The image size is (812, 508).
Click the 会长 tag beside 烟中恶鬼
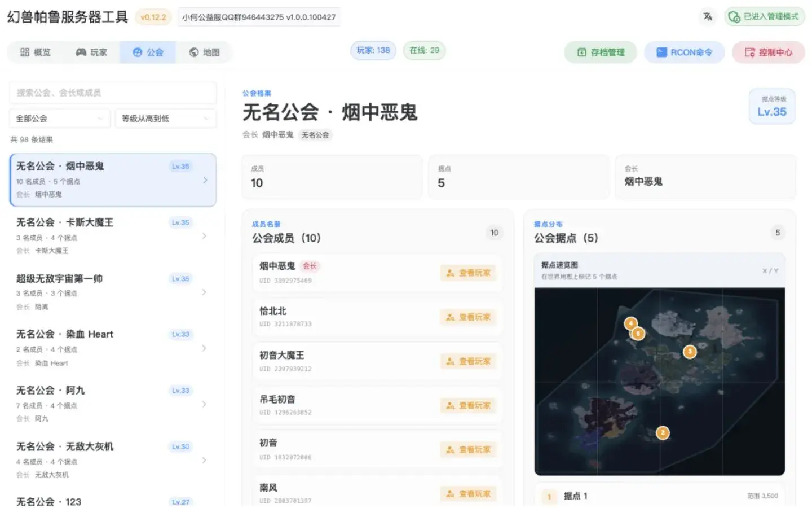point(310,266)
